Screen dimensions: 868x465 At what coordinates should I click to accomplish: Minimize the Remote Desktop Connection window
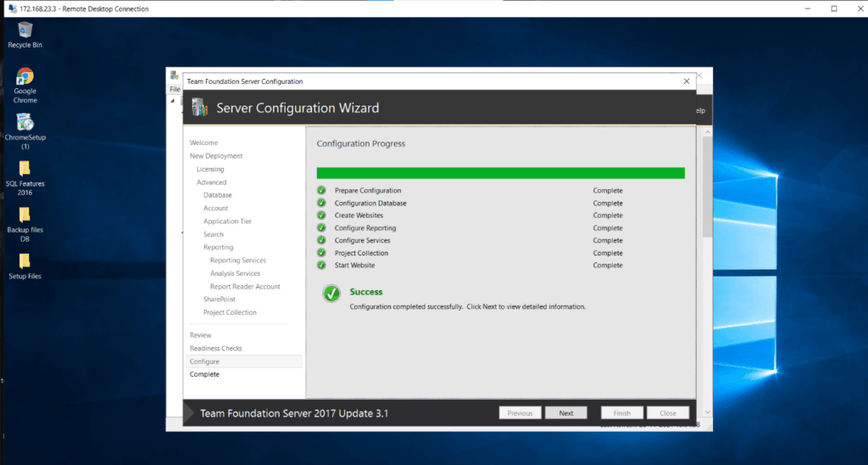[808, 8]
